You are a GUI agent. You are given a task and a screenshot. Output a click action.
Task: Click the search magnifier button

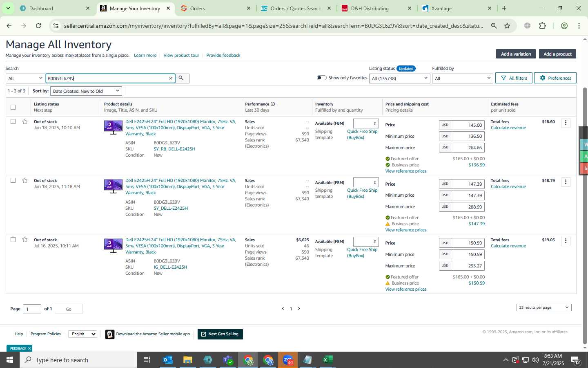click(x=182, y=78)
